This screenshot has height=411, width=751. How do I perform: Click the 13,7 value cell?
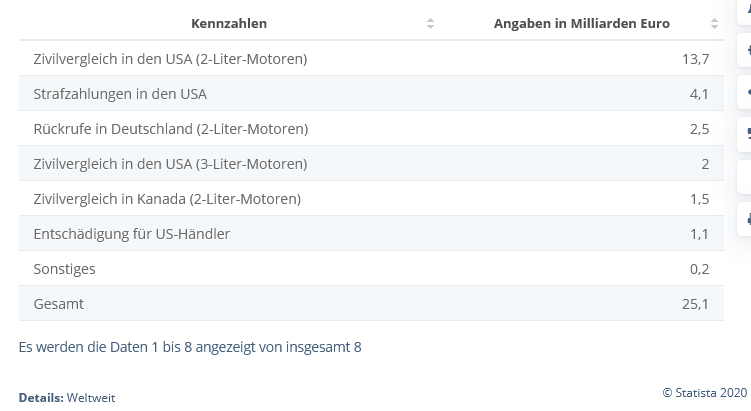695,59
